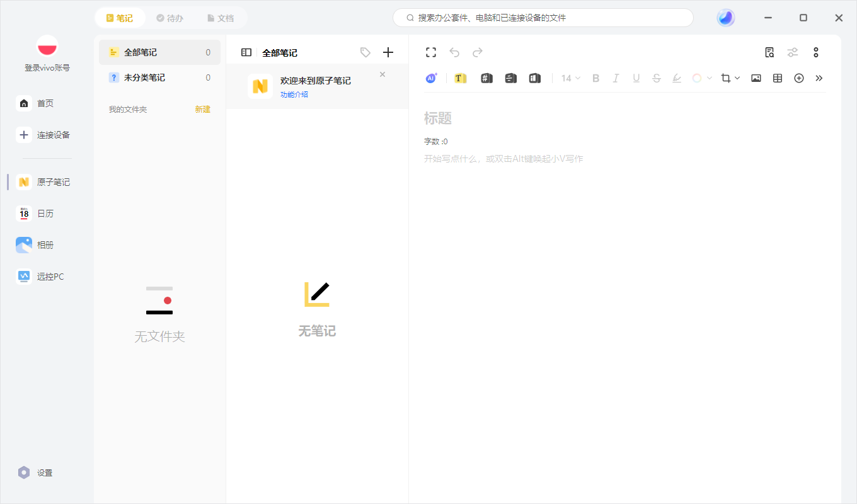
Task: Open the tag filter icon
Action: point(365,52)
